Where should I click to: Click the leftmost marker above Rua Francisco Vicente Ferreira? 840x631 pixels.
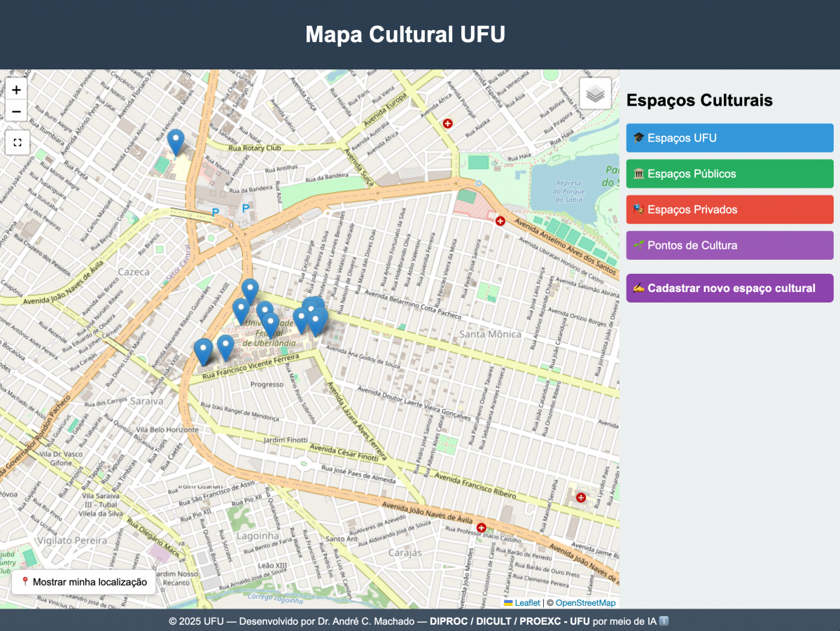[203, 350]
